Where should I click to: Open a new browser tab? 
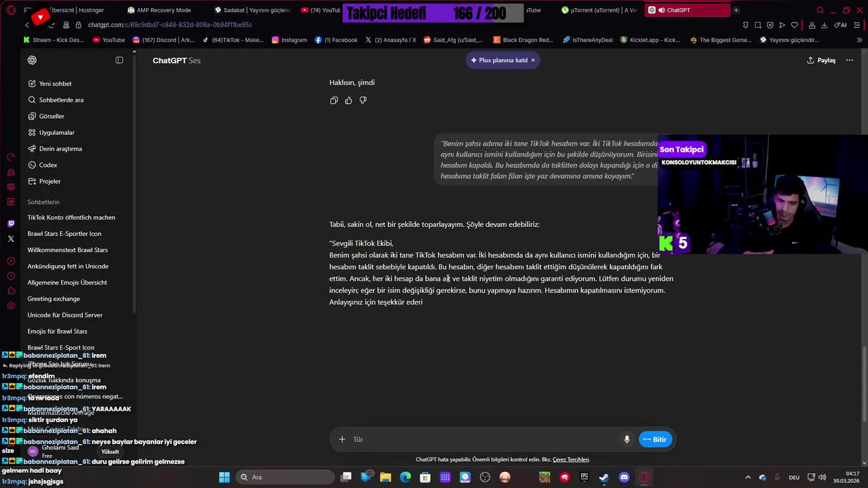pos(736,10)
